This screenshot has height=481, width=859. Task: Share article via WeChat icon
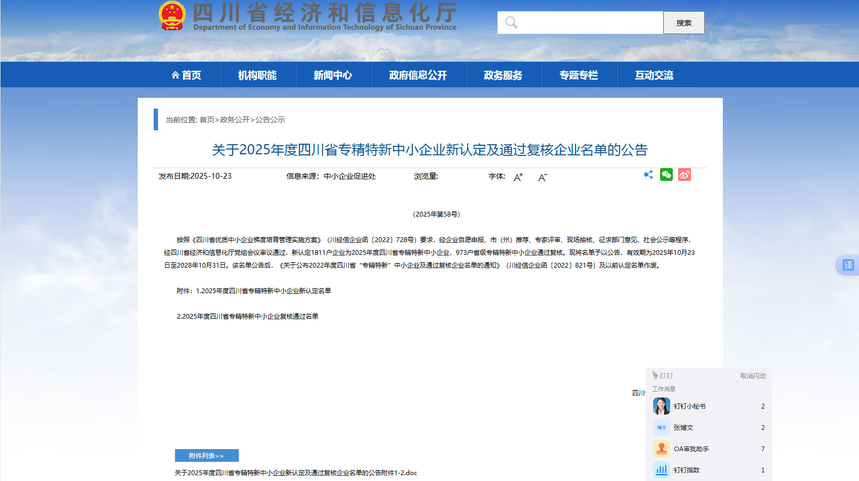pos(666,175)
